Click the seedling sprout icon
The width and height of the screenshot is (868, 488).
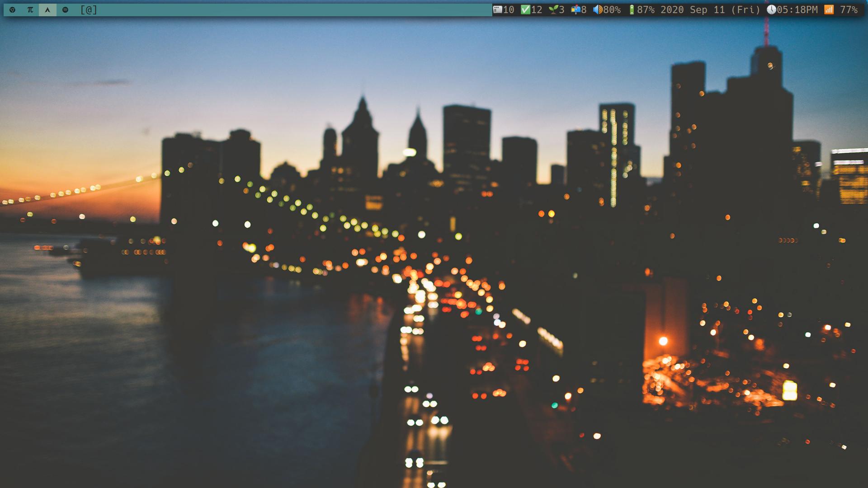click(553, 9)
